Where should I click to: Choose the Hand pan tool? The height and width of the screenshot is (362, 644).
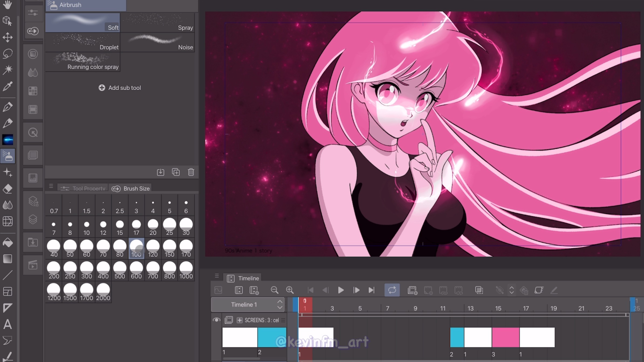(8, 5)
